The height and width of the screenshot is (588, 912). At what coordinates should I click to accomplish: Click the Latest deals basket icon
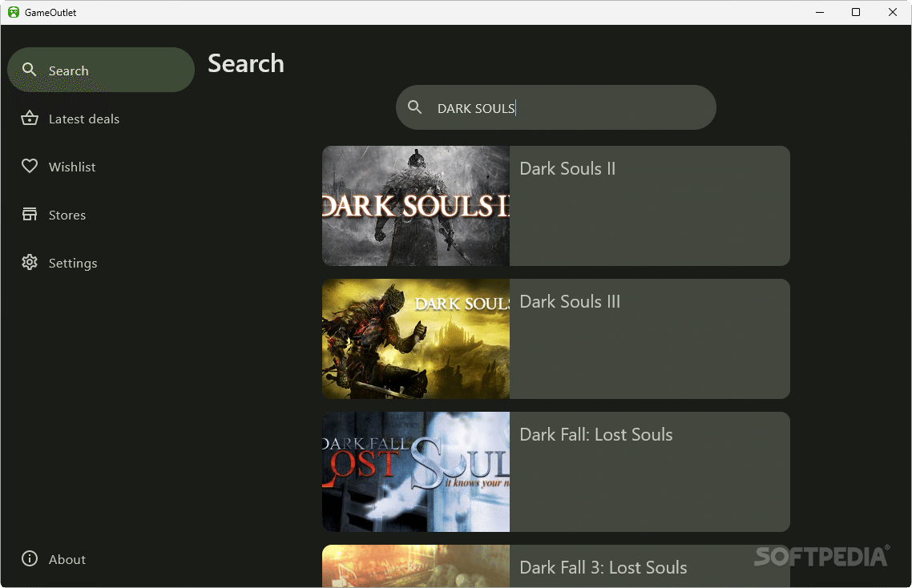30,118
